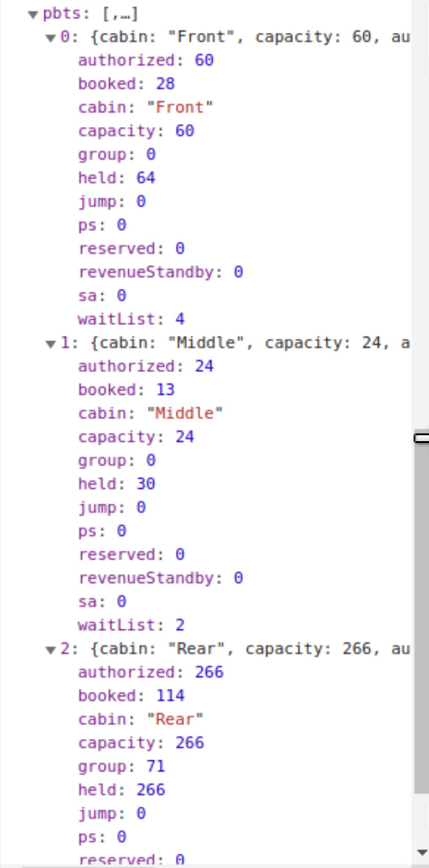Image resolution: width=429 pixels, height=868 pixels.
Task: Click the group: 71 row
Action: pyautogui.click(x=121, y=766)
